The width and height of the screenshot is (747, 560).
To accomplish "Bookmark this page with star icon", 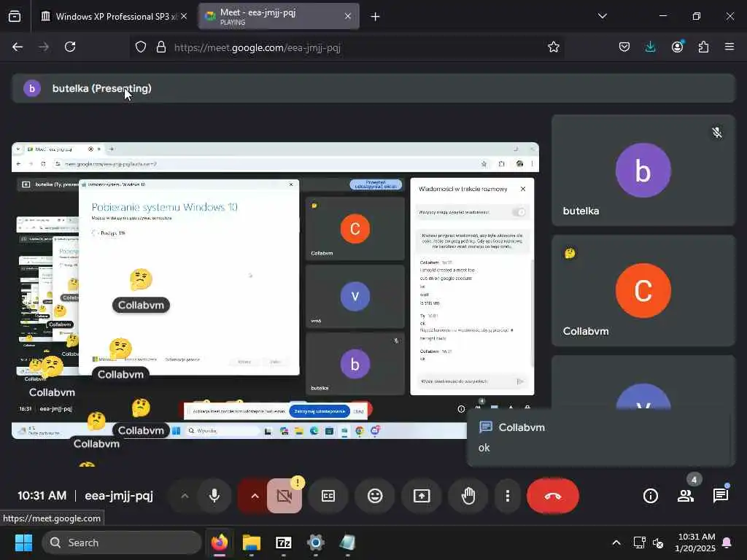I will pos(553,47).
